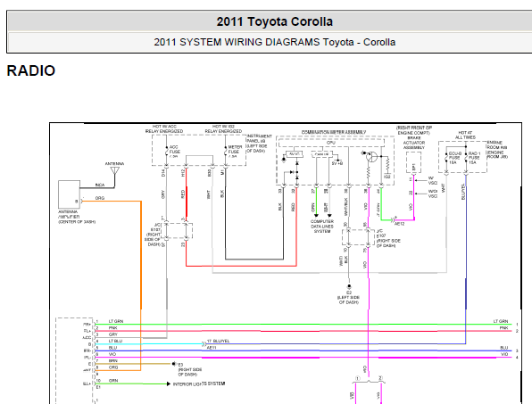Click the 5V+B label in meter assembly
532x404 pixels.
click(x=337, y=163)
